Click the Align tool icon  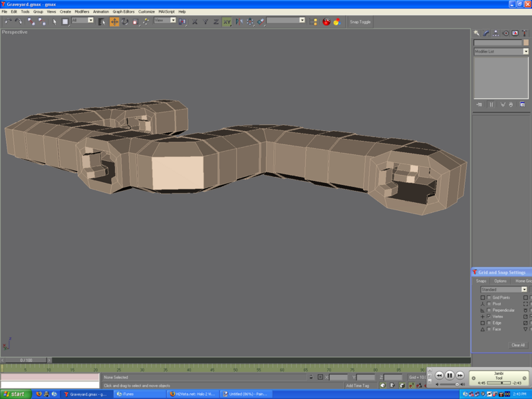point(261,22)
